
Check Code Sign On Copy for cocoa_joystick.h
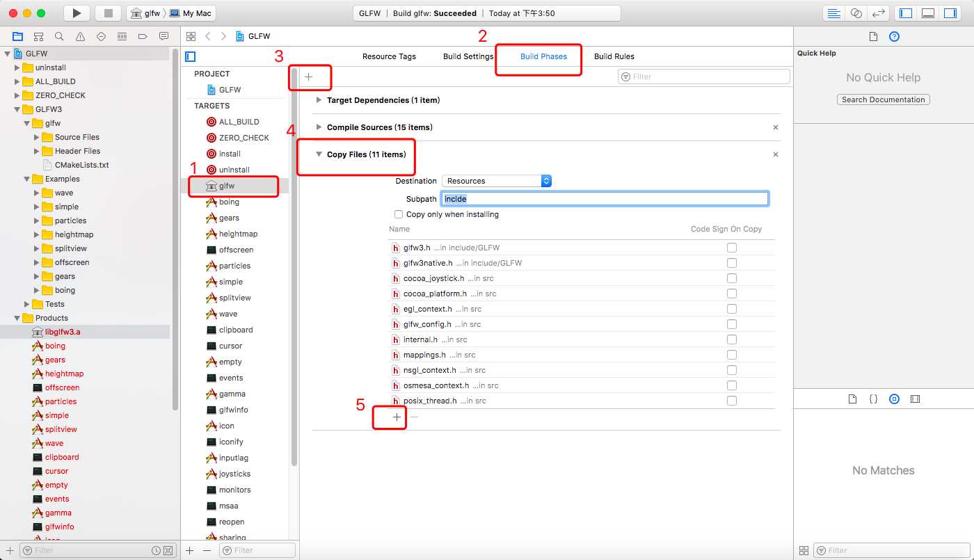coord(732,278)
